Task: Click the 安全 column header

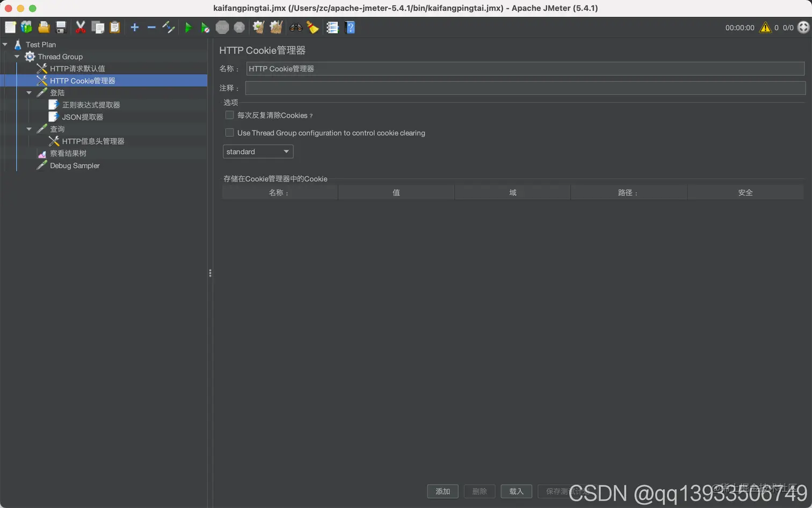Action: point(745,192)
